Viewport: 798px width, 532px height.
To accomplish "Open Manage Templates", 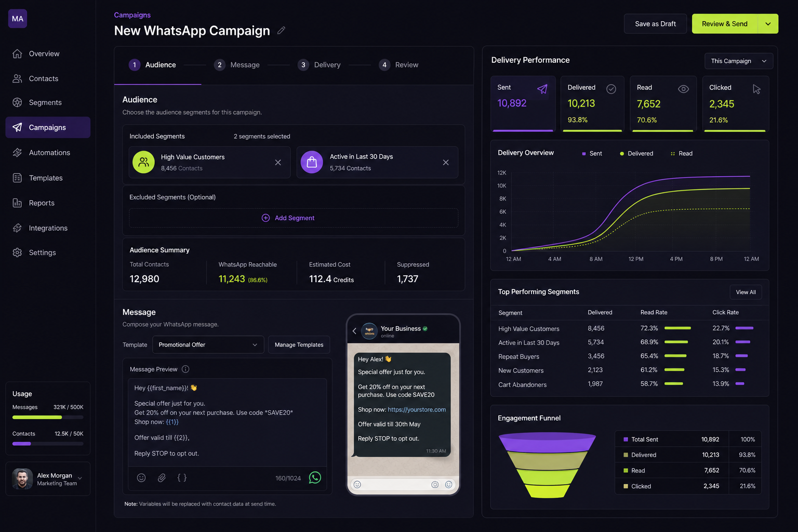I will click(299, 344).
